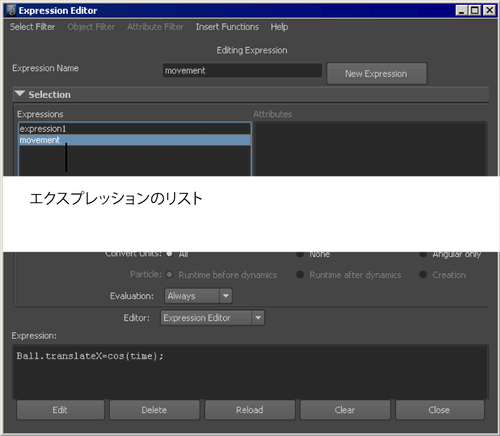
Task: Click the Expression Name text field
Action: click(242, 71)
